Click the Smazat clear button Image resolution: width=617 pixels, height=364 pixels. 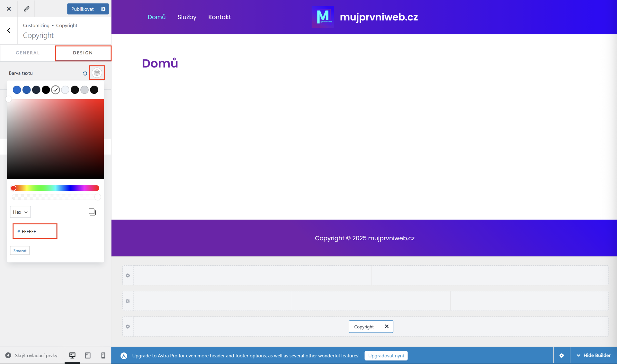20,251
